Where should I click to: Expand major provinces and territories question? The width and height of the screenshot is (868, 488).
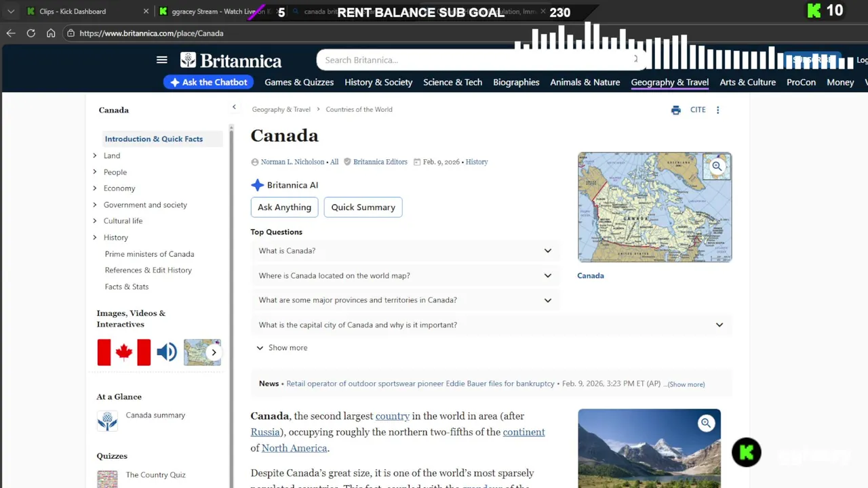[x=405, y=300]
